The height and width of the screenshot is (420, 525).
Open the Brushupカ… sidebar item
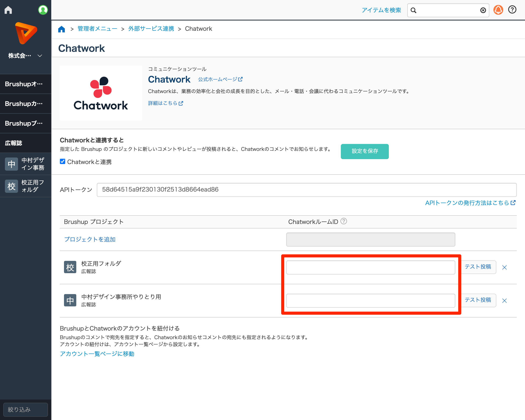click(x=26, y=104)
